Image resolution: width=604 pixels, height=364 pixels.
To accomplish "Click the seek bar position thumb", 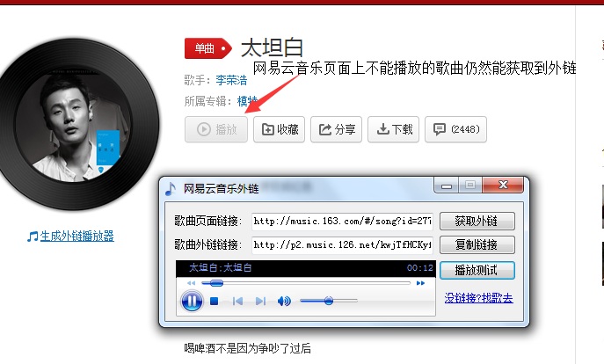I will tap(216, 283).
